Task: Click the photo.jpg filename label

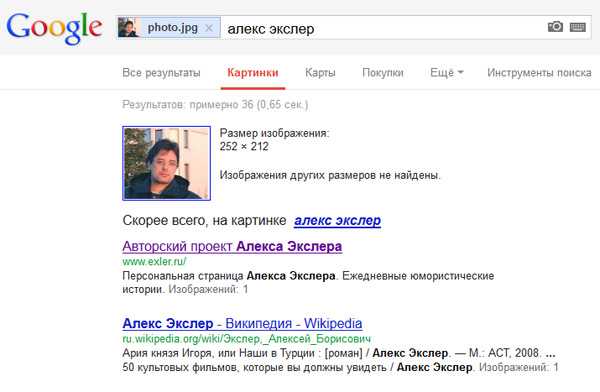Action: point(173,28)
